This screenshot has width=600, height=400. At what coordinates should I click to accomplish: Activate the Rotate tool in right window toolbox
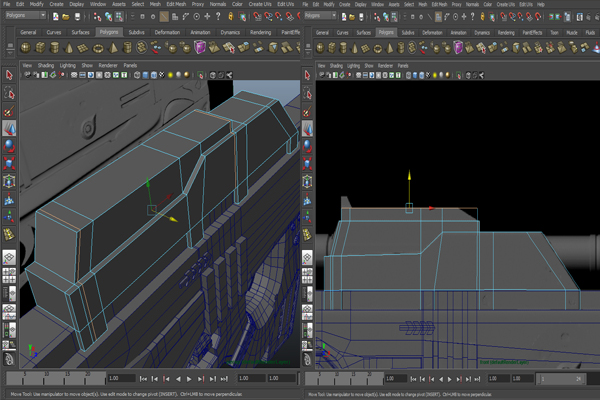[x=307, y=146]
